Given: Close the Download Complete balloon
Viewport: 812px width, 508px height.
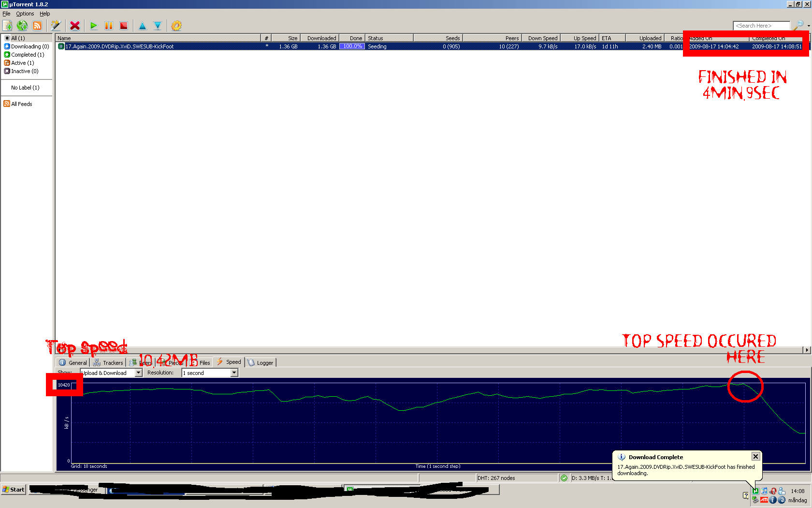Looking at the screenshot, I should coord(756,456).
